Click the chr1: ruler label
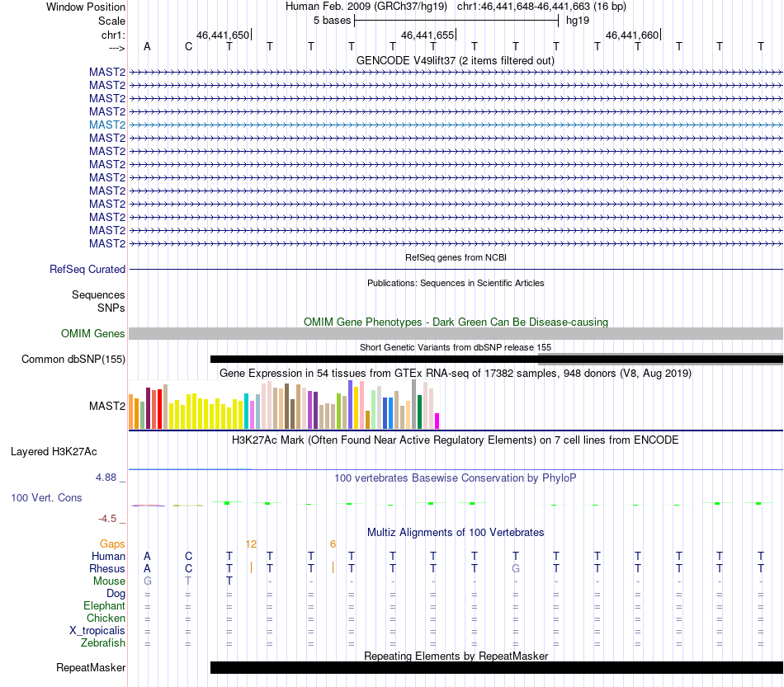The width and height of the screenshot is (784, 687). coord(113,35)
